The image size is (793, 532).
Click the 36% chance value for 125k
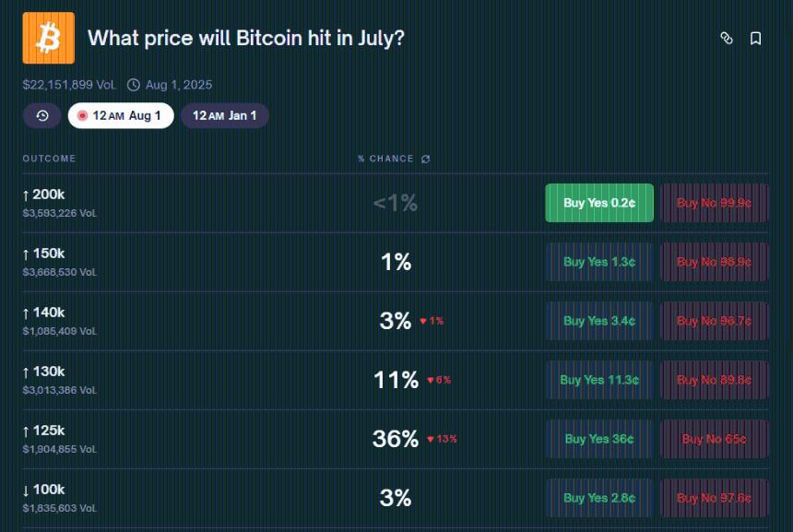point(395,439)
